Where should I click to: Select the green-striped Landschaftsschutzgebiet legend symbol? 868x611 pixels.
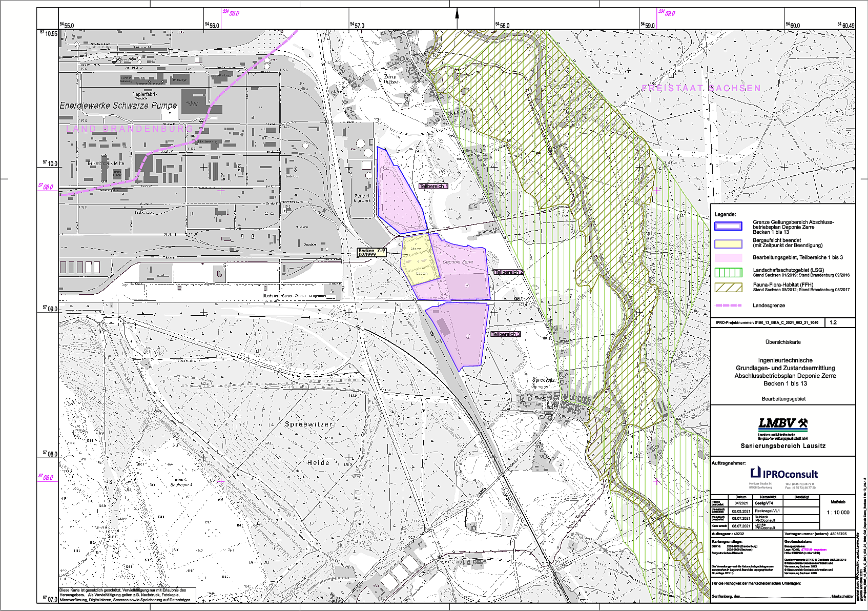(x=728, y=272)
